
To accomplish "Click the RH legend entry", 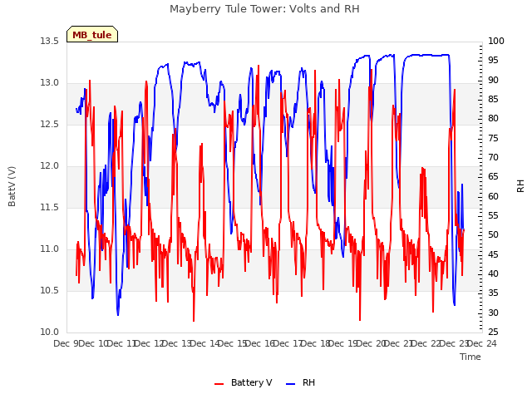I will tap(301, 382).
